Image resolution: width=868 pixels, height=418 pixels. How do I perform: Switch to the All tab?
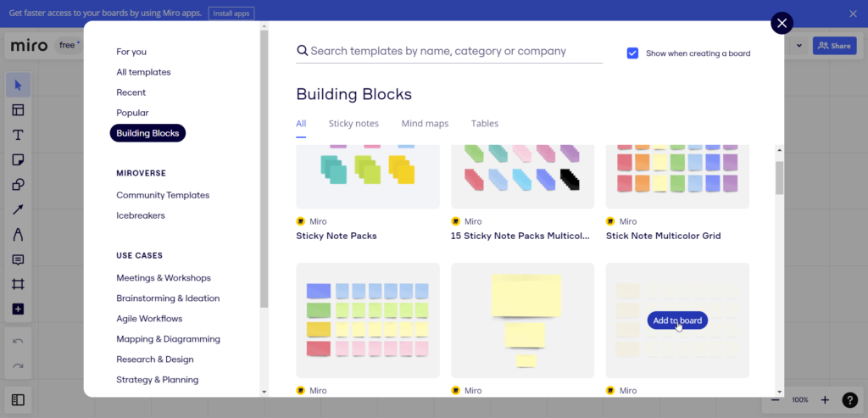301,124
